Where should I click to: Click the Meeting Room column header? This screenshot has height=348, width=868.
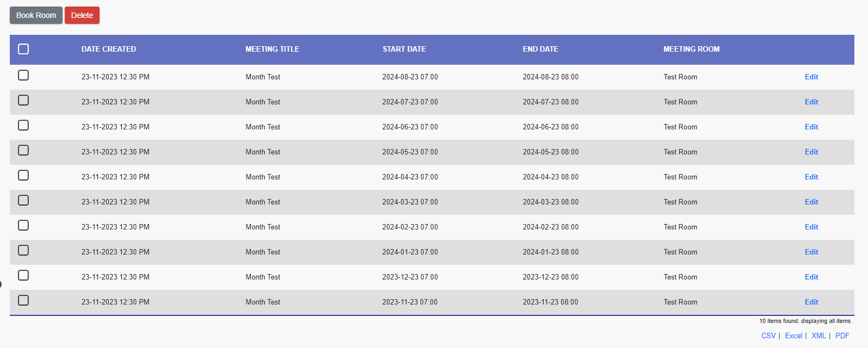[x=691, y=49]
